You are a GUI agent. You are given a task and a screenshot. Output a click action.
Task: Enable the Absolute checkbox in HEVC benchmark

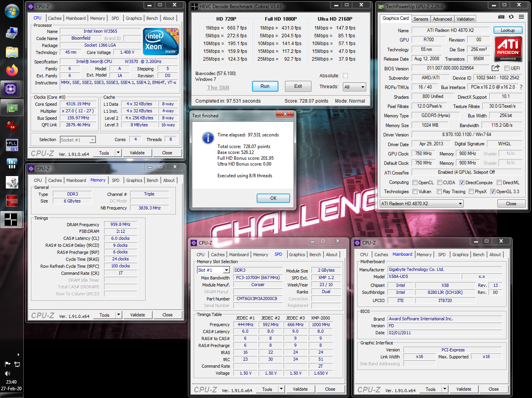pos(345,76)
